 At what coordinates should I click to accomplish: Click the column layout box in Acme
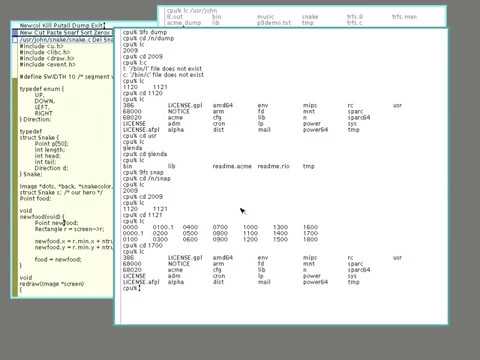15,33
